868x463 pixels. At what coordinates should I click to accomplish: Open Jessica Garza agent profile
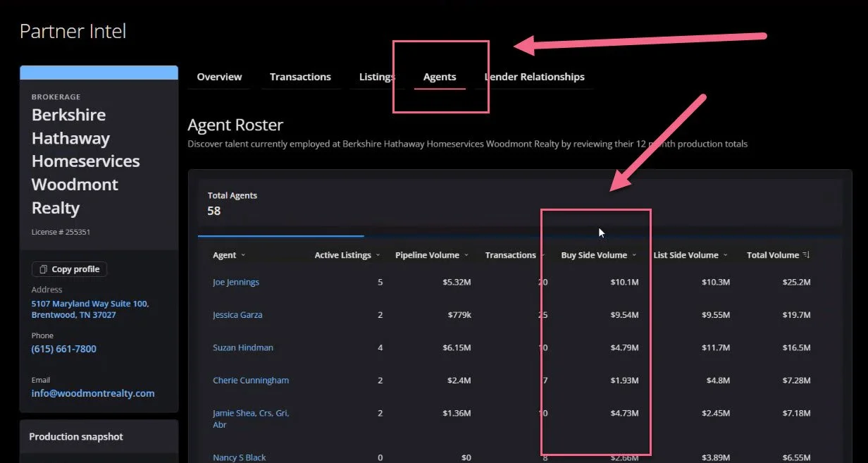click(237, 315)
